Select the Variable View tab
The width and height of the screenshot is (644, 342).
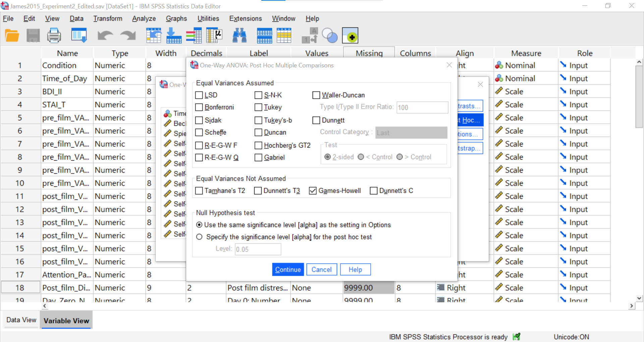point(66,321)
